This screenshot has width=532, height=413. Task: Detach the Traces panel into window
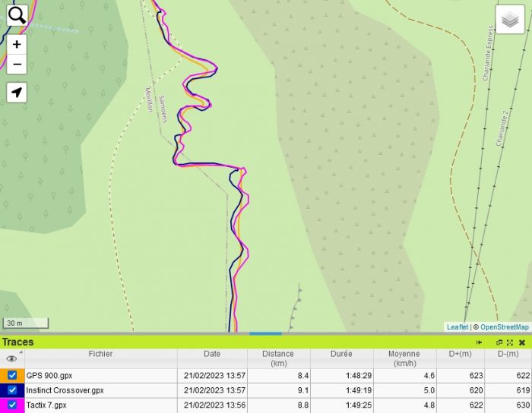tap(499, 342)
